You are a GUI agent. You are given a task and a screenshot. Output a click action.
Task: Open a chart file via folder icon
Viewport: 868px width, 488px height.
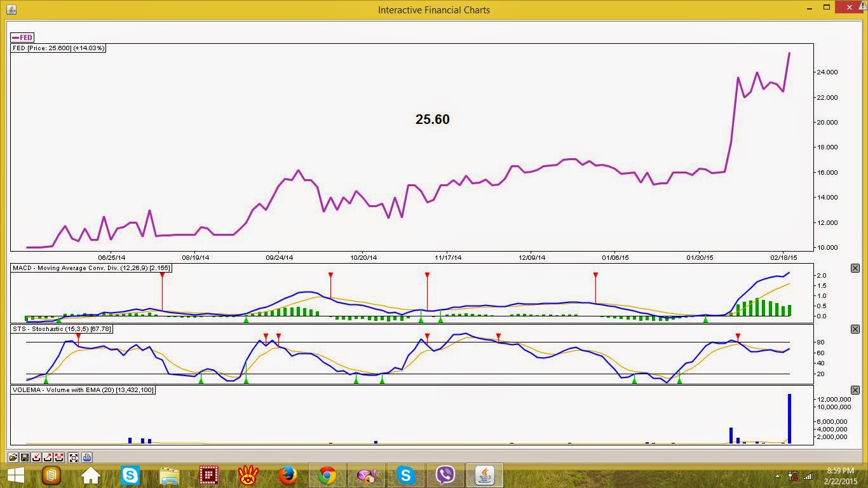point(13,457)
